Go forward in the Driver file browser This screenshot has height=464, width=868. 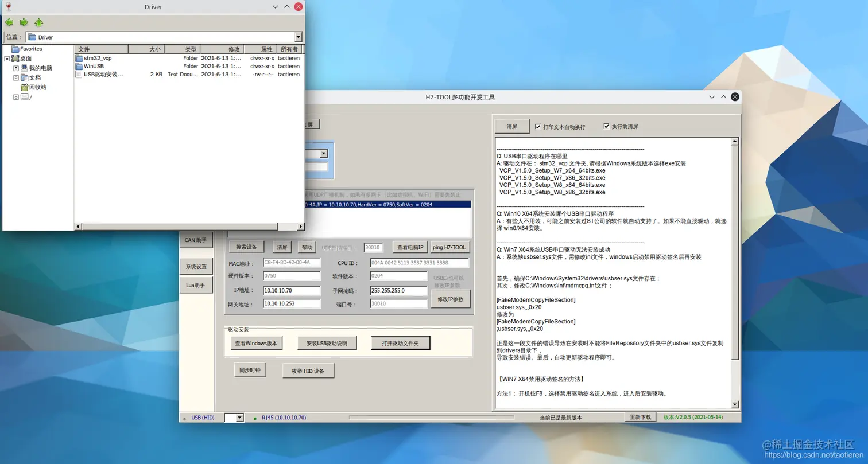[x=24, y=22]
